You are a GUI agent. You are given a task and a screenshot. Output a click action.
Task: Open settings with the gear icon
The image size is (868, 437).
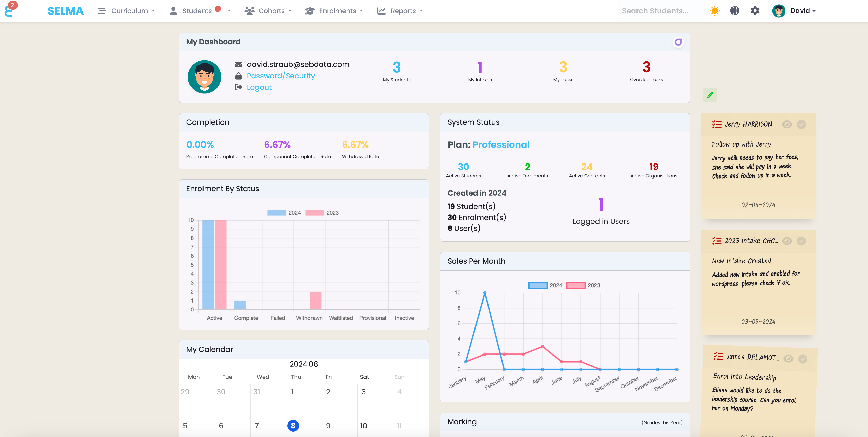click(x=755, y=11)
